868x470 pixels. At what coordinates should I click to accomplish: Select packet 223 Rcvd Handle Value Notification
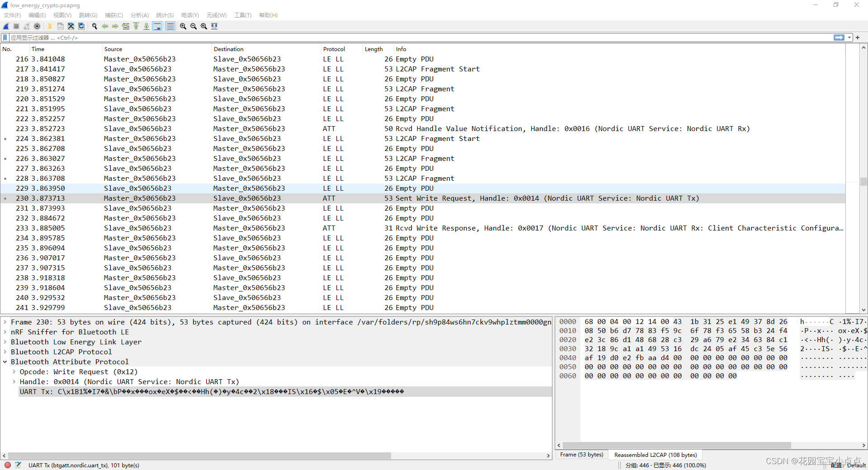[x=423, y=128]
